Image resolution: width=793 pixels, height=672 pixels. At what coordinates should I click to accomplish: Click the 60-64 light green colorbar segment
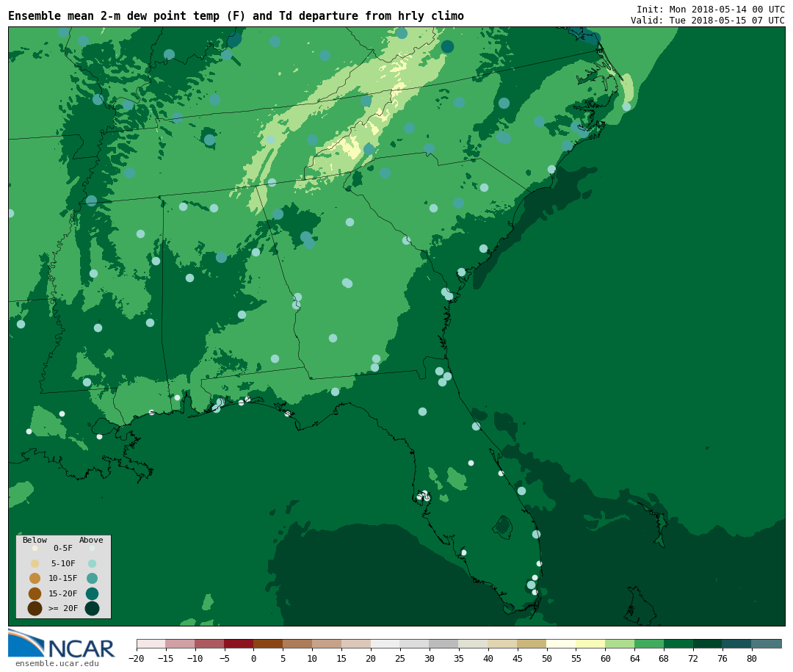click(620, 644)
